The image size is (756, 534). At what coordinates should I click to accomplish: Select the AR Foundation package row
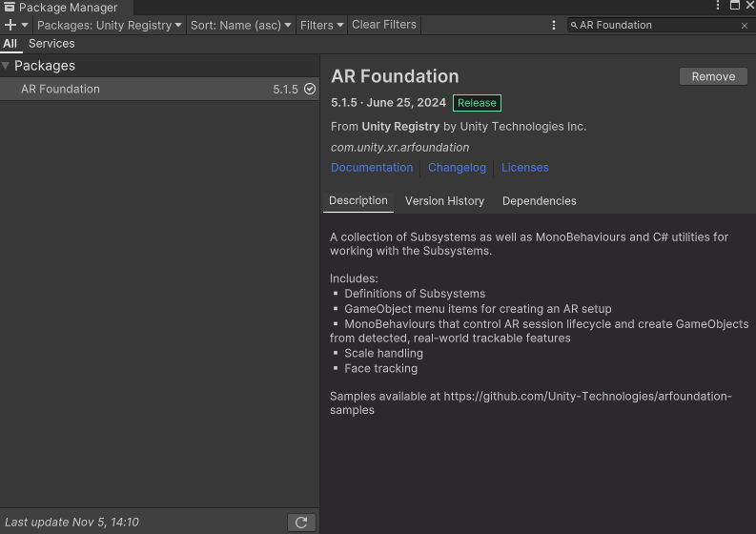[159, 90]
